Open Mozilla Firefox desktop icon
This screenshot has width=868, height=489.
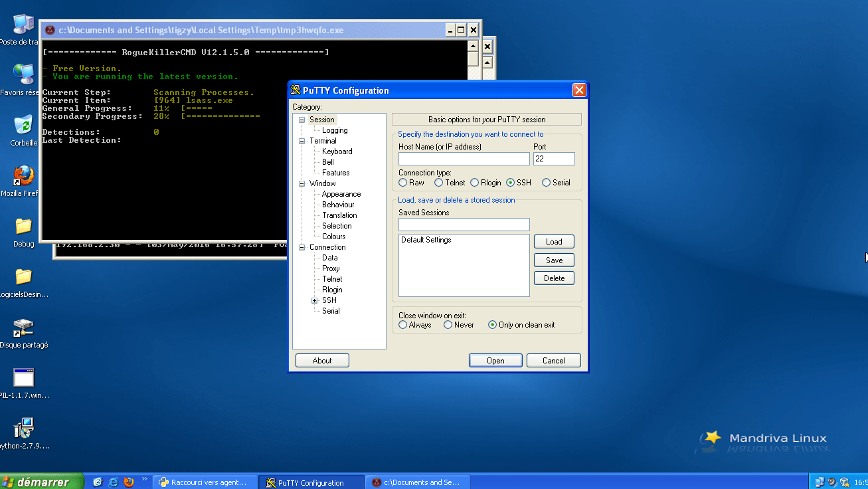(24, 177)
